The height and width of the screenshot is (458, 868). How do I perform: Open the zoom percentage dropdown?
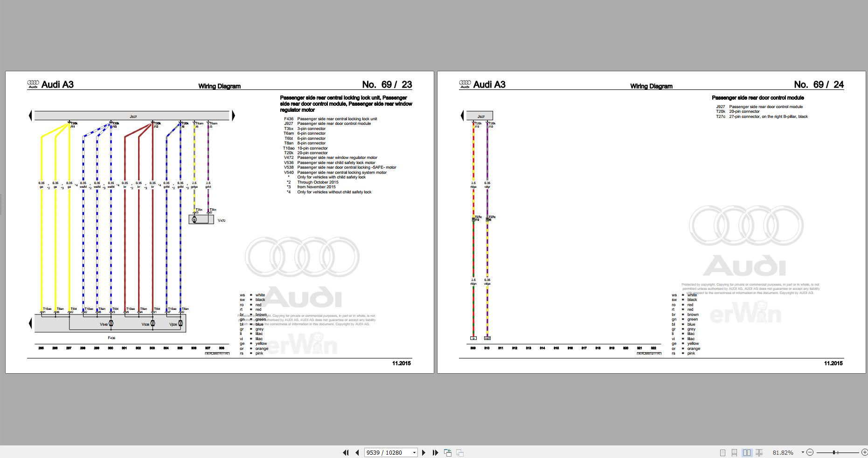click(x=803, y=452)
